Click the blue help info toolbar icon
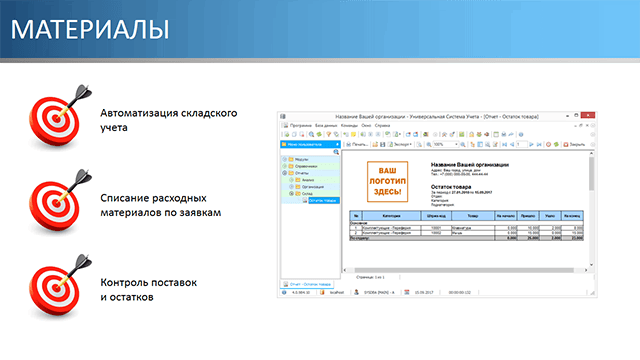This screenshot has width=640, height=360. (x=521, y=134)
